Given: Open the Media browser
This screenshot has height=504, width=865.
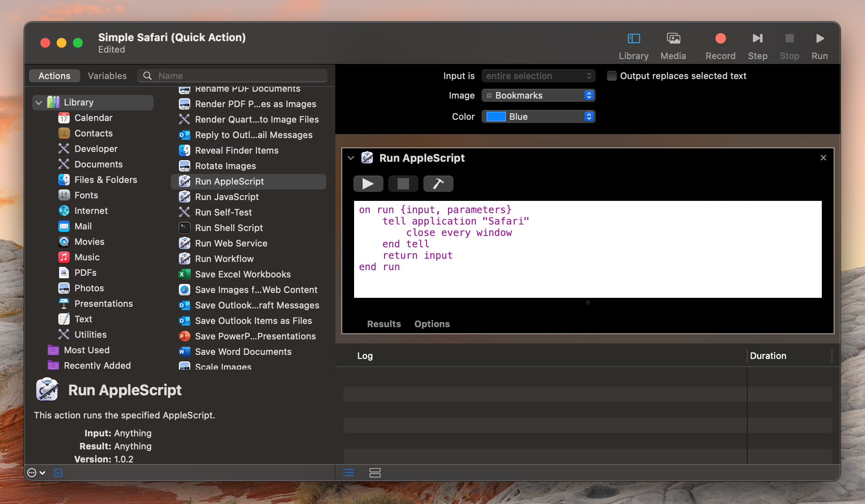Looking at the screenshot, I should pyautogui.click(x=673, y=39).
